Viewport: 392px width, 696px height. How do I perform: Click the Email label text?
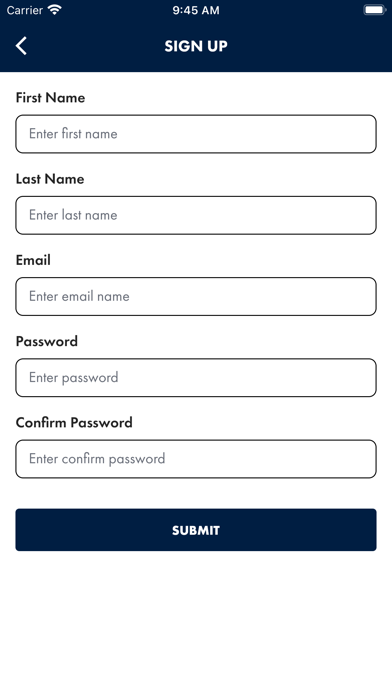pos(33,260)
